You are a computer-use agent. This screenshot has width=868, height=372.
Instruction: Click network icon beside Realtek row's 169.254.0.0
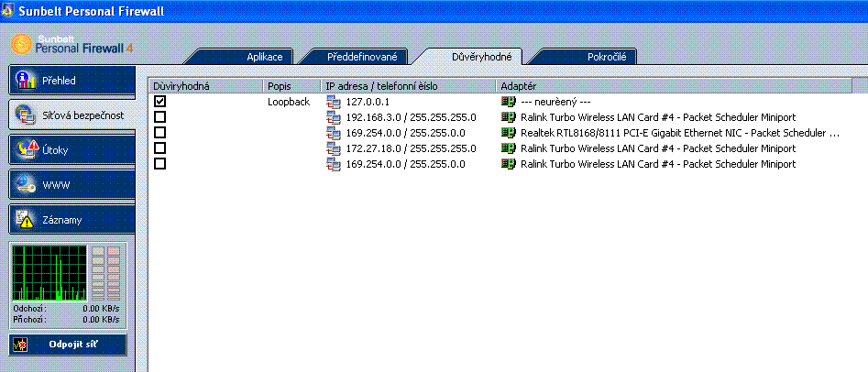coord(335,133)
